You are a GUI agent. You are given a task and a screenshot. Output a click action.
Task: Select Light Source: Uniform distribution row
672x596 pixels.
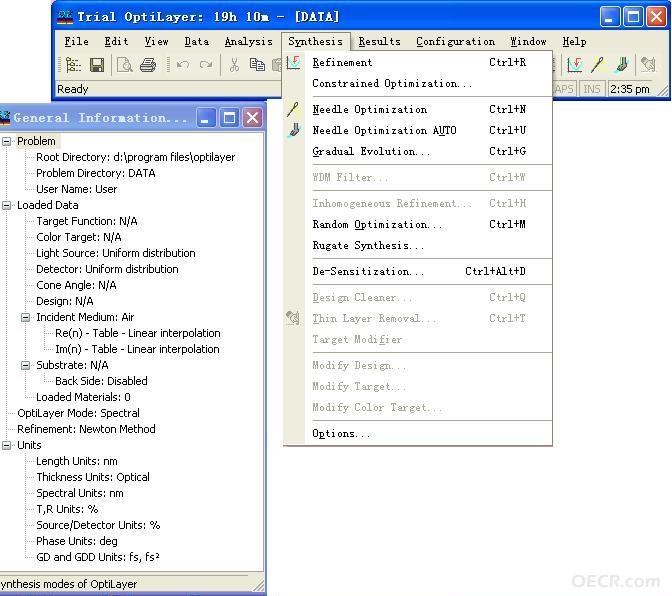click(116, 253)
